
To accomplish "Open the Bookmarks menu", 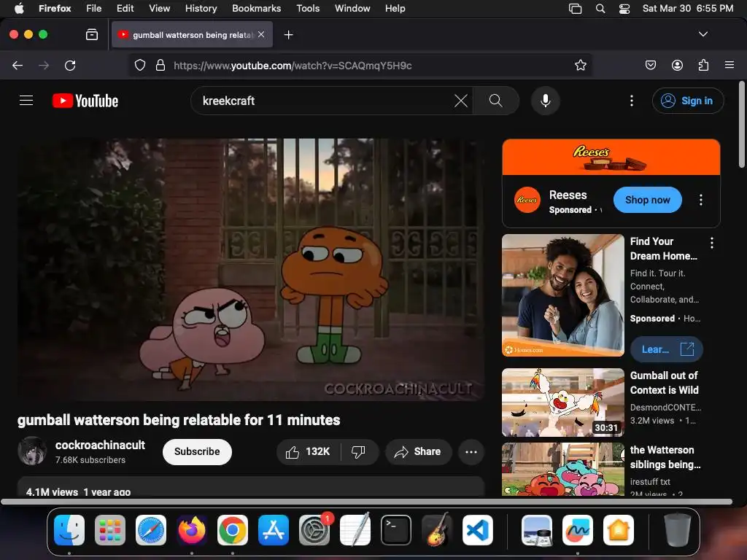I will 256,8.
